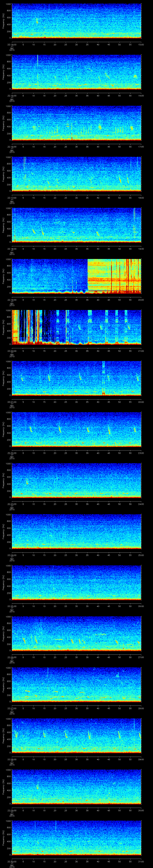Viewport: 153px width, 868px height.
Task: Click the '22:30:00' start time label
Action: pos(12,861)
